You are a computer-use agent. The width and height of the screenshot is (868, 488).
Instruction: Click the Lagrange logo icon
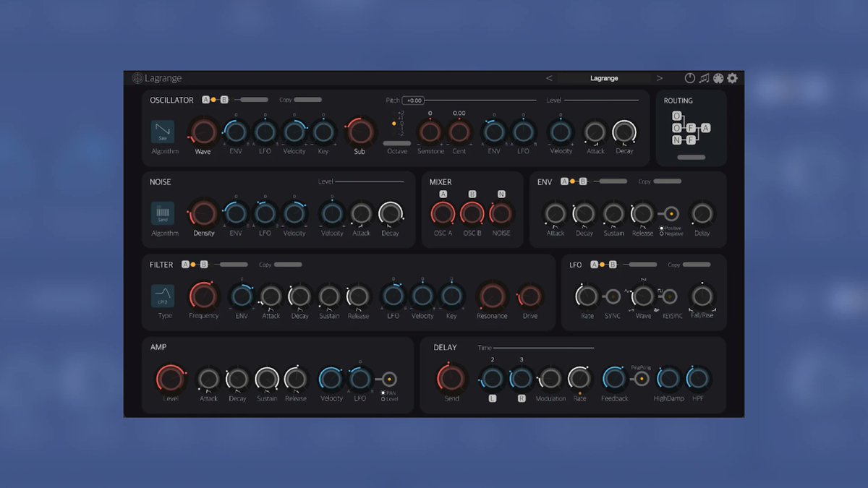(x=137, y=78)
